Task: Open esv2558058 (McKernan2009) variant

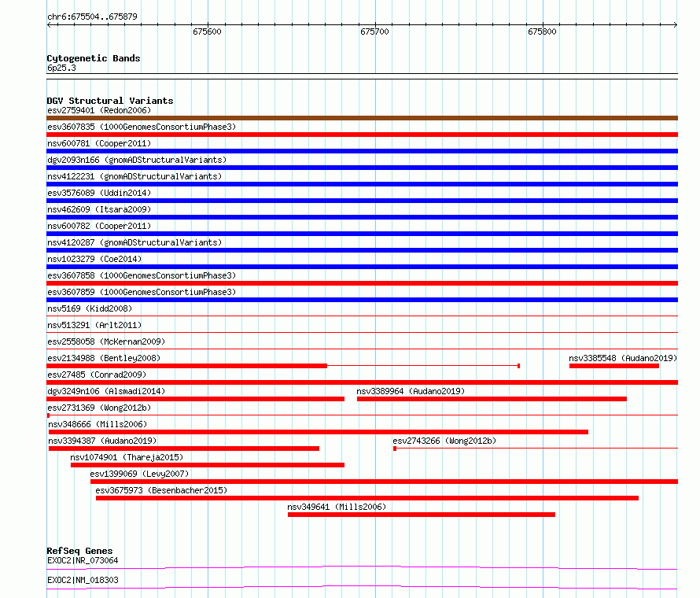Action: (106, 341)
